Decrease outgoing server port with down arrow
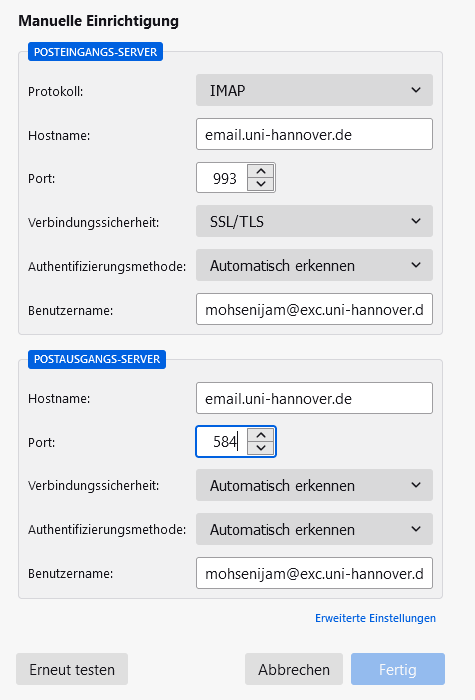The width and height of the screenshot is (475, 700). (261, 448)
